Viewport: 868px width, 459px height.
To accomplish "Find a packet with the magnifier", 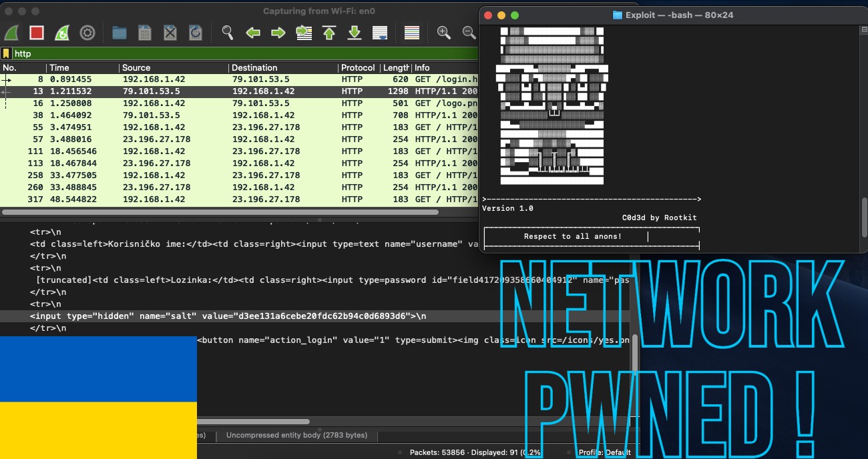I will [x=228, y=32].
